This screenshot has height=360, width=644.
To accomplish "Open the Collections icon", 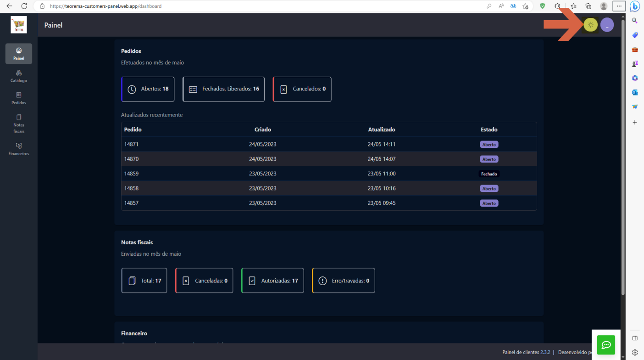I will [x=588, y=6].
